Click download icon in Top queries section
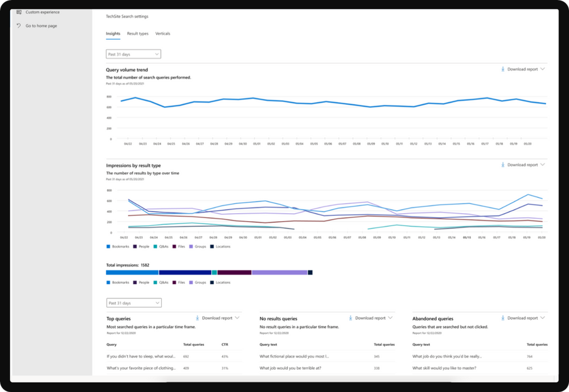 click(x=198, y=318)
